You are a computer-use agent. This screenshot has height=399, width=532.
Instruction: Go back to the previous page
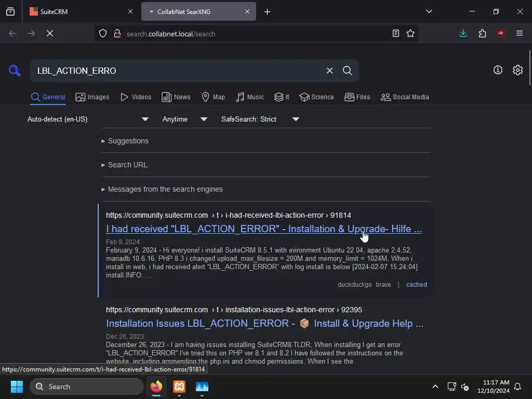pos(12,33)
